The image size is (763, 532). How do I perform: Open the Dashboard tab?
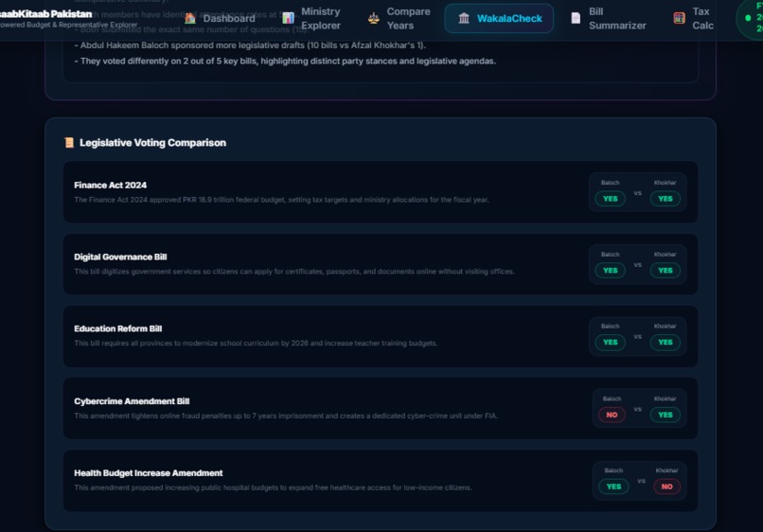(x=220, y=19)
